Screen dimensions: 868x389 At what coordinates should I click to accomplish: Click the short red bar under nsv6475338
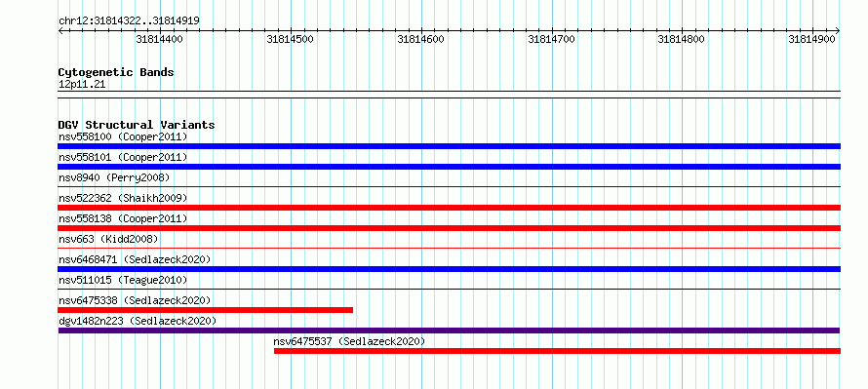[x=206, y=310]
